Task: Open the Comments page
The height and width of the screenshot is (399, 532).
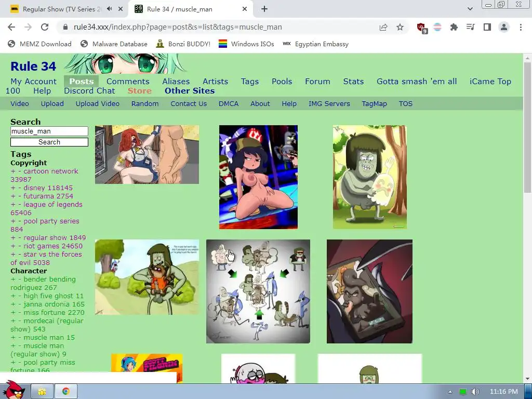Action: coord(128,82)
